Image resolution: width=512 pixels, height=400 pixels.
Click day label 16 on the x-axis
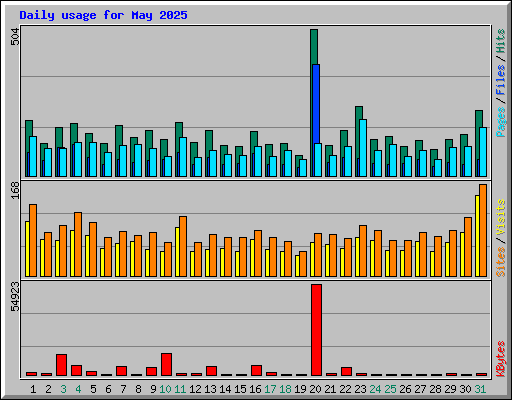(x=255, y=389)
